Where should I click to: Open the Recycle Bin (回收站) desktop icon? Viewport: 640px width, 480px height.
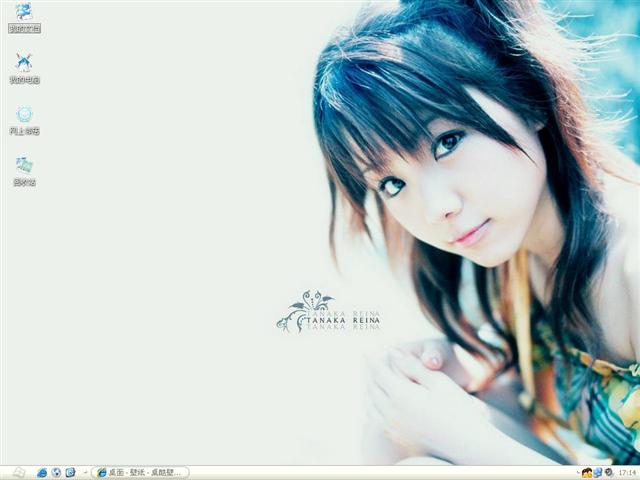[x=24, y=171]
